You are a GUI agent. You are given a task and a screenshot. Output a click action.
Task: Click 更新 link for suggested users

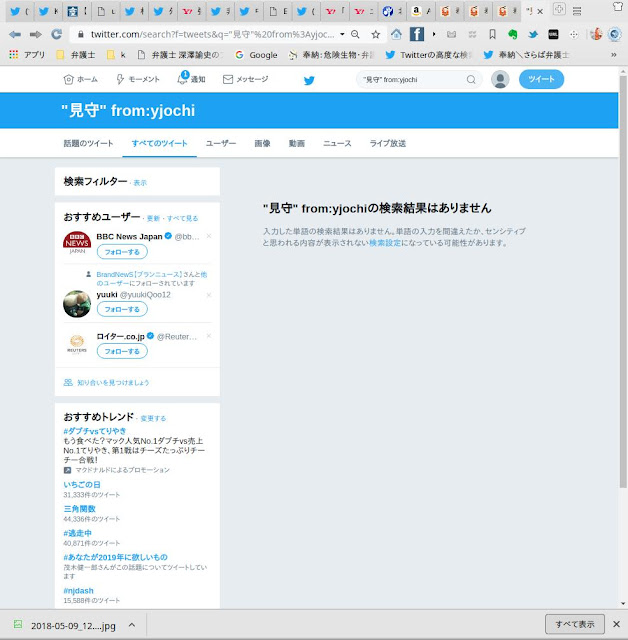click(x=153, y=218)
